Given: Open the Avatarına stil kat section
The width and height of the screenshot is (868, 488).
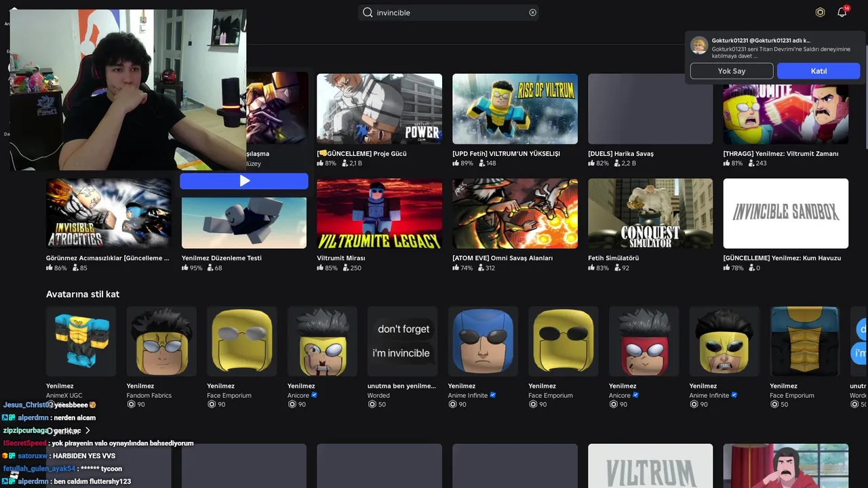Looking at the screenshot, I should pyautogui.click(x=83, y=294).
